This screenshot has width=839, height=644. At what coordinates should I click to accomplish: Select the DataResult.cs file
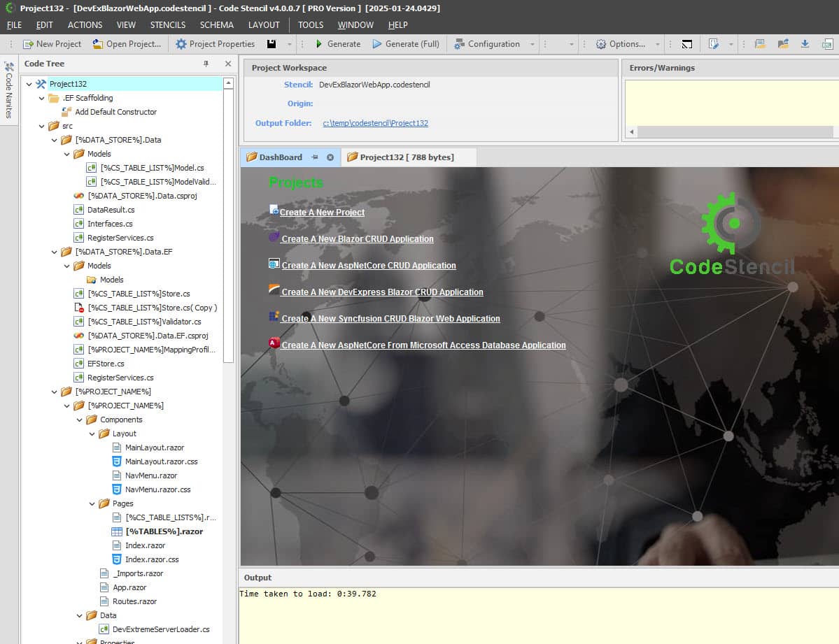(x=111, y=210)
